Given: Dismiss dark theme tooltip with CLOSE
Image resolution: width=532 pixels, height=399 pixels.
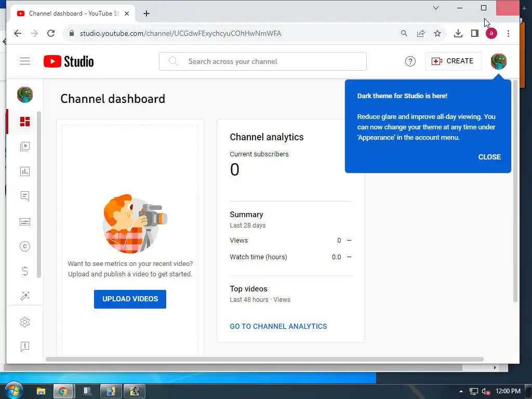Looking at the screenshot, I should [x=489, y=157].
